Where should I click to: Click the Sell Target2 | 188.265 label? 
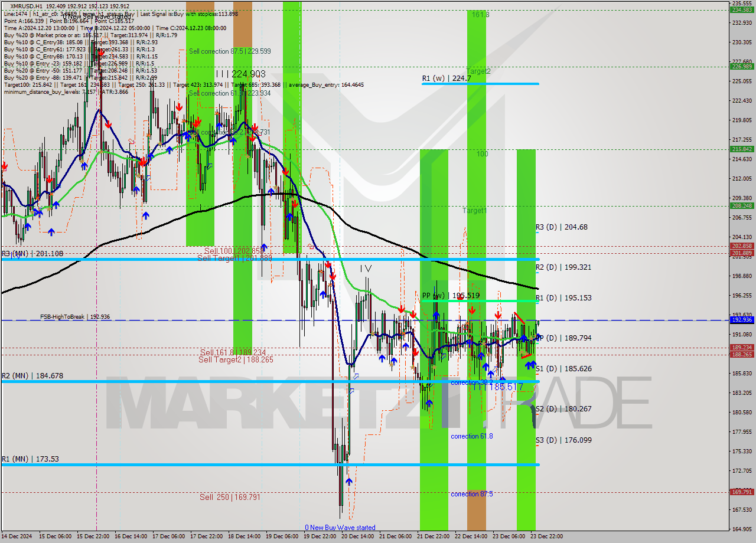click(x=236, y=359)
